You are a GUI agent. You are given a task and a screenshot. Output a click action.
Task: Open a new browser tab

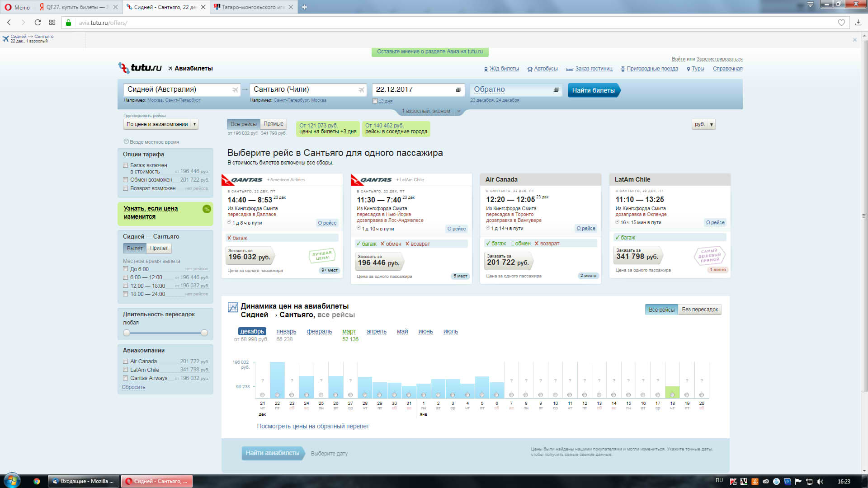[x=304, y=7]
